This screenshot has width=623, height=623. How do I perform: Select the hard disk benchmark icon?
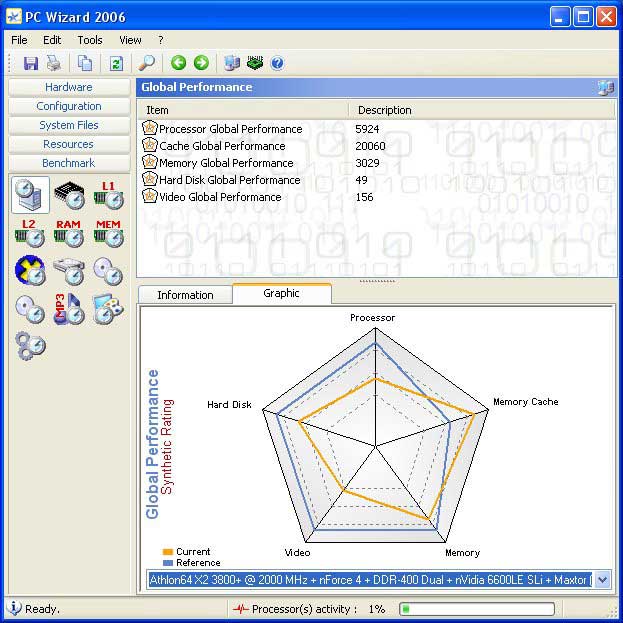coord(69,271)
